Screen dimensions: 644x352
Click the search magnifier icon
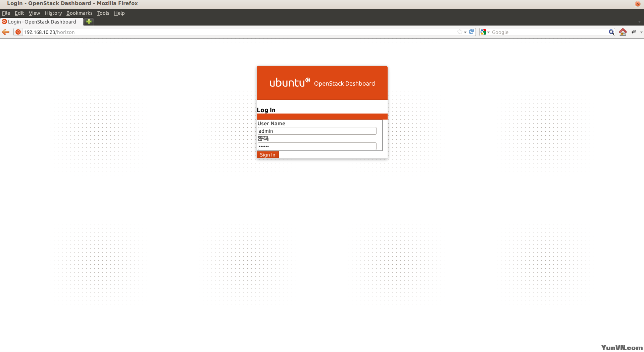[x=611, y=32]
